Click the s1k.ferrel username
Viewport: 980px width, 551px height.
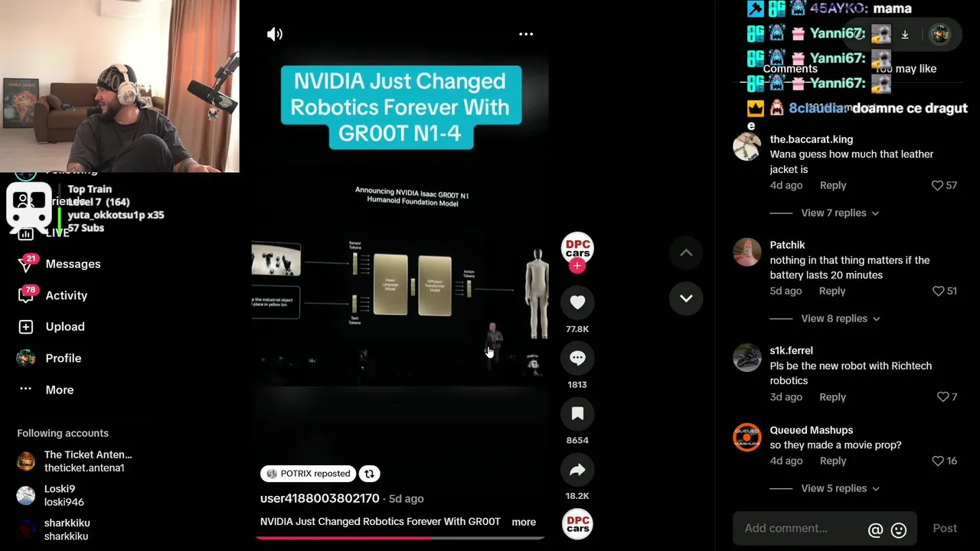pyautogui.click(x=791, y=350)
